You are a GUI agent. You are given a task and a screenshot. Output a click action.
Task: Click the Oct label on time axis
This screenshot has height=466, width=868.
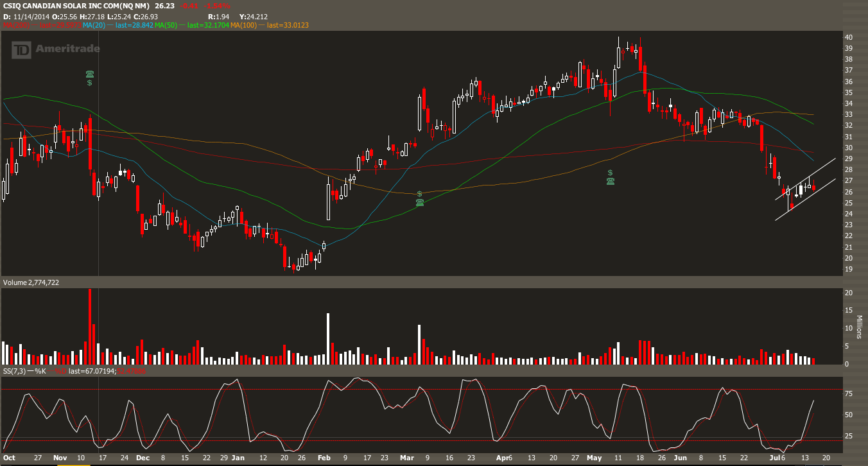coord(9,459)
